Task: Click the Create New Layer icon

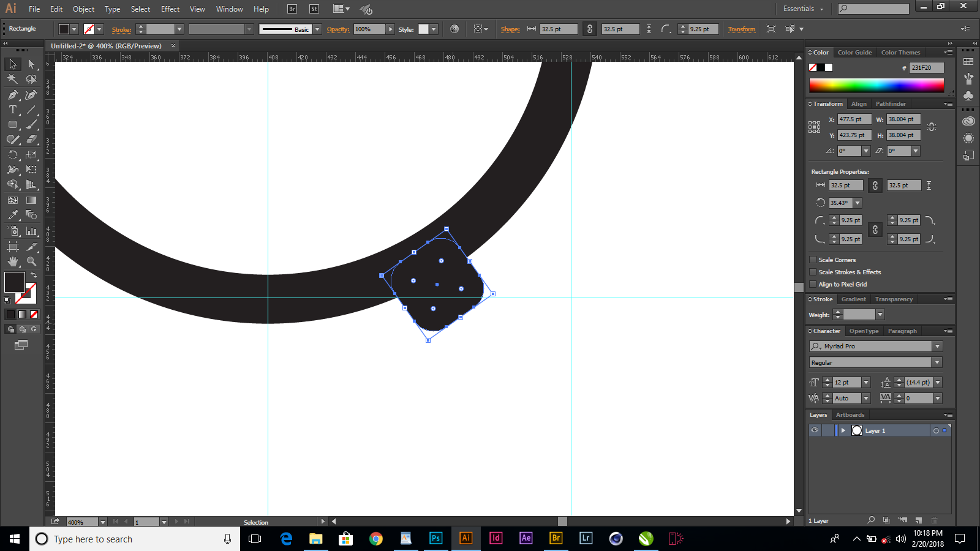Action: click(918, 520)
